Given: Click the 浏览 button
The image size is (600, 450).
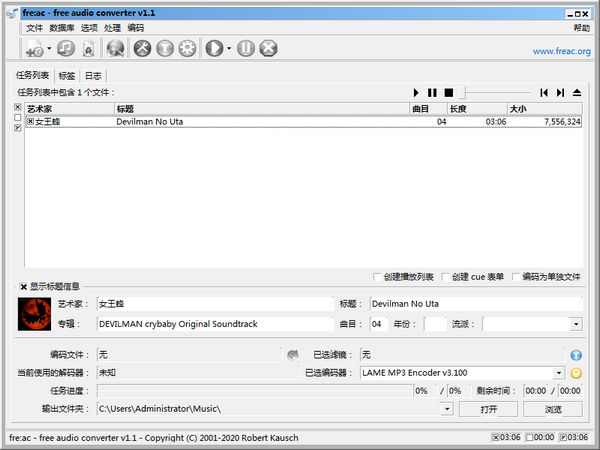Looking at the screenshot, I should 553,409.
